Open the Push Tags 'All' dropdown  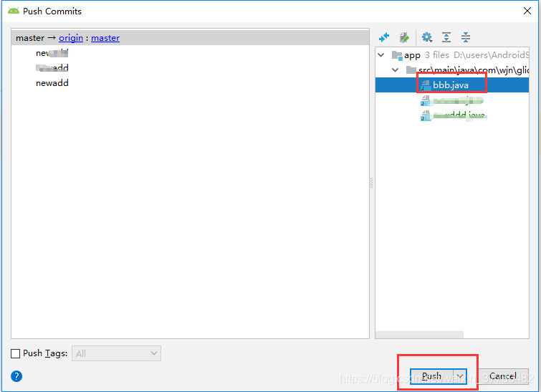[x=116, y=353]
